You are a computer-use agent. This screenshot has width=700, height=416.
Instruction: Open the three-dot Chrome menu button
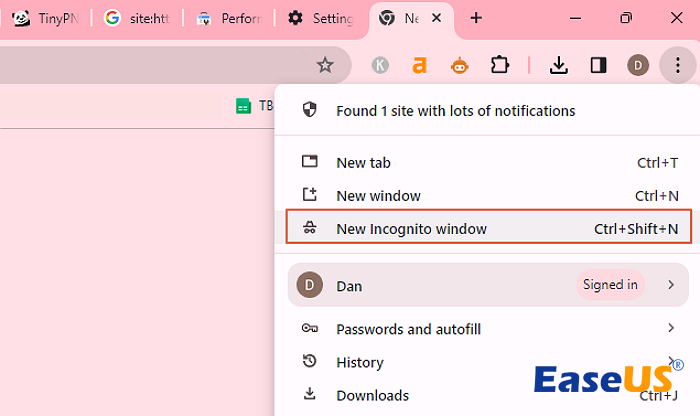pyautogui.click(x=677, y=65)
